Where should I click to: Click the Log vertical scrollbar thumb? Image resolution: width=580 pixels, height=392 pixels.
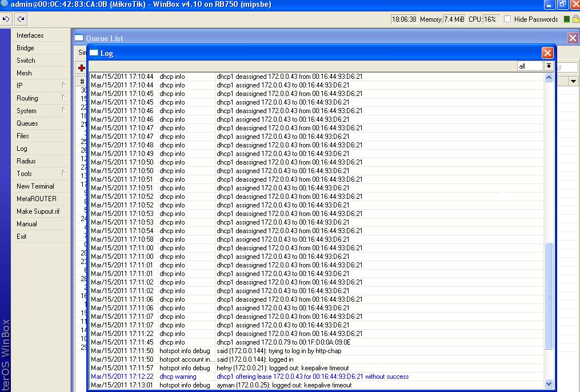[549, 296]
